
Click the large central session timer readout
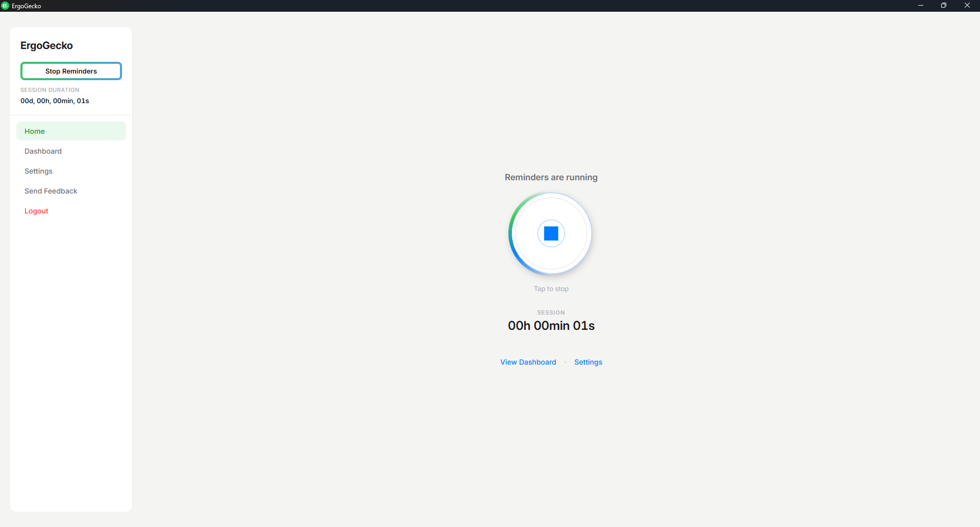click(x=551, y=326)
